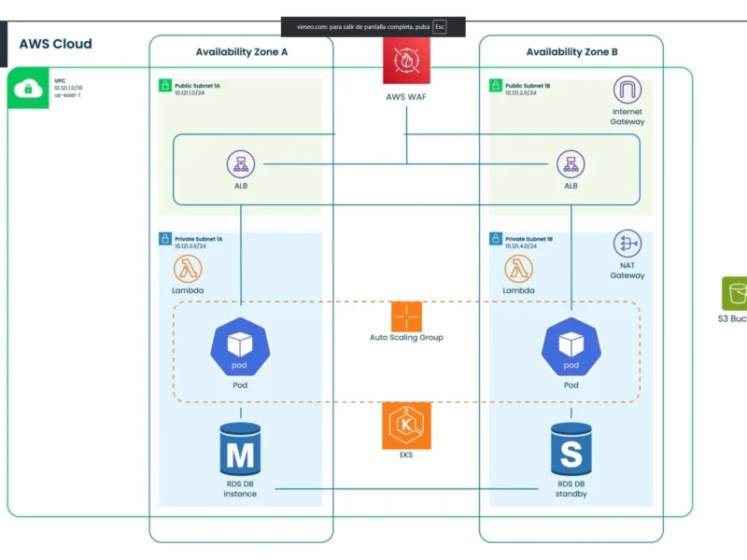
Task: Click the AWS WAF icon
Action: pos(406,61)
